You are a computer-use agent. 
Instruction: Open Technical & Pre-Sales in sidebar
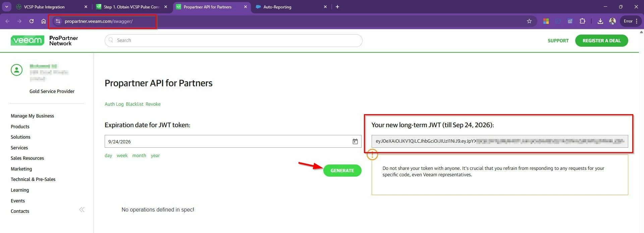point(33,179)
